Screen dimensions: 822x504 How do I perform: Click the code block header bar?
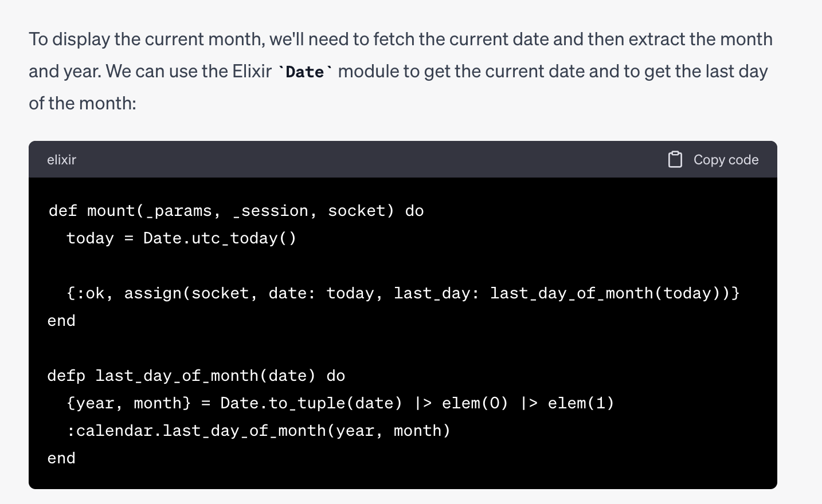pos(403,160)
